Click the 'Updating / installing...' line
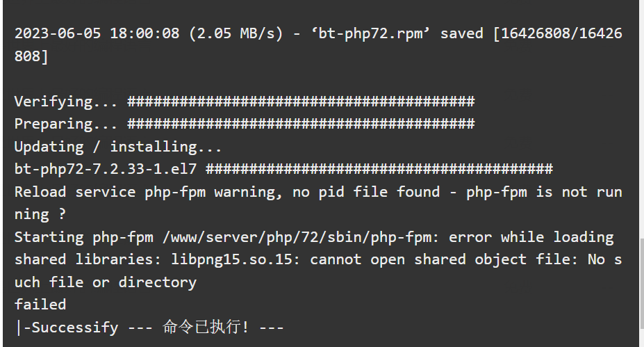 (118, 147)
